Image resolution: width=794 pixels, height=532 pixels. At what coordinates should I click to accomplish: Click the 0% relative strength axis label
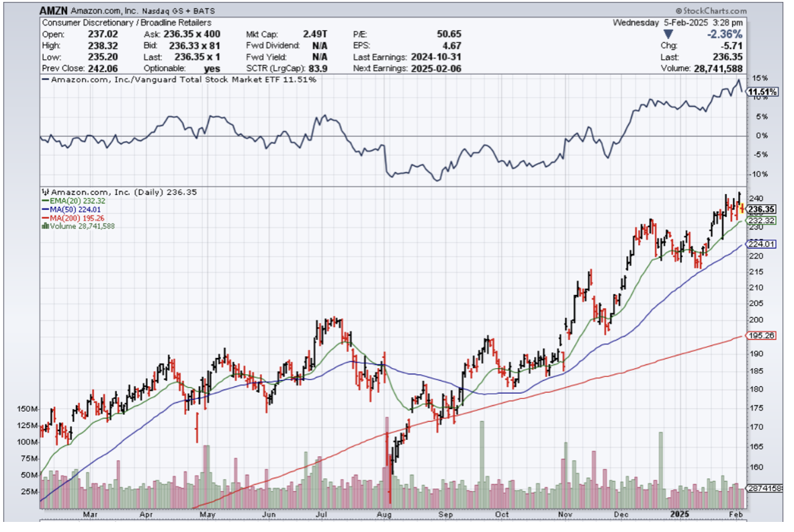click(762, 136)
